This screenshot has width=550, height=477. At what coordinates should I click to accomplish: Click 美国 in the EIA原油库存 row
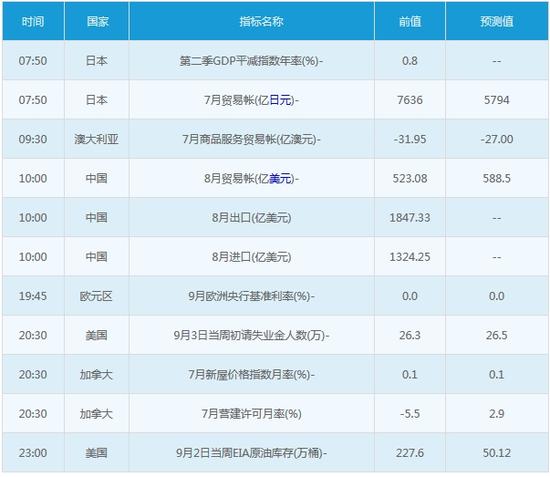(x=96, y=453)
